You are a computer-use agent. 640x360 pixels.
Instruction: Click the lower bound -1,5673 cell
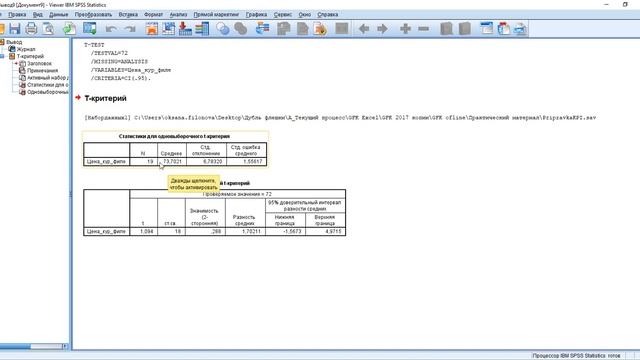tap(285, 231)
